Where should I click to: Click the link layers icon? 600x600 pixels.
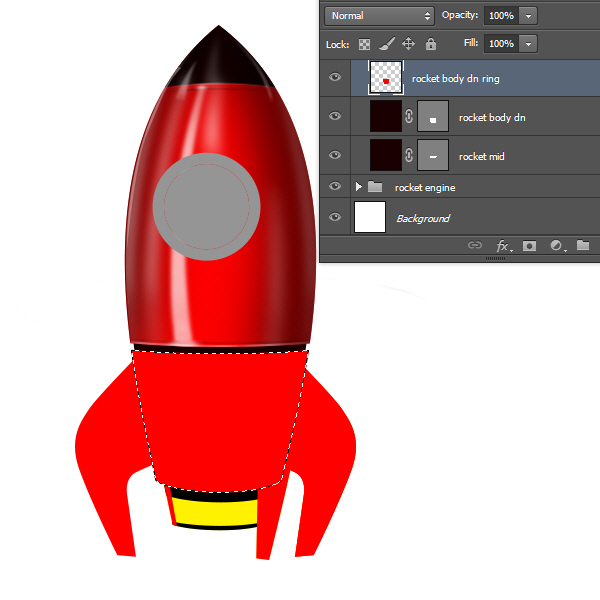[x=475, y=245]
